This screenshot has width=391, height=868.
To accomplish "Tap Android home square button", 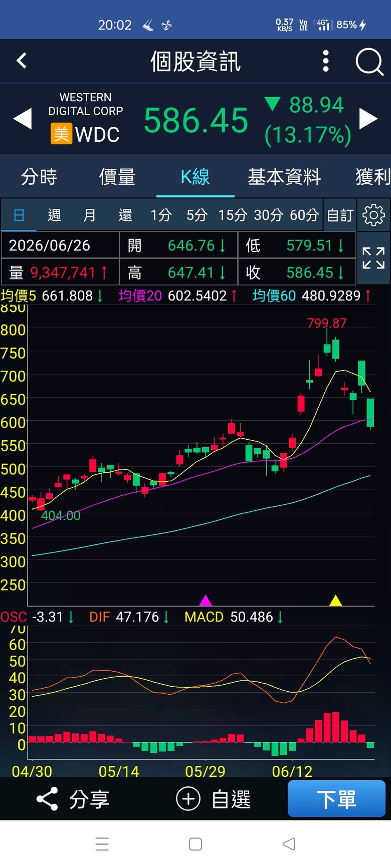I will [195, 844].
